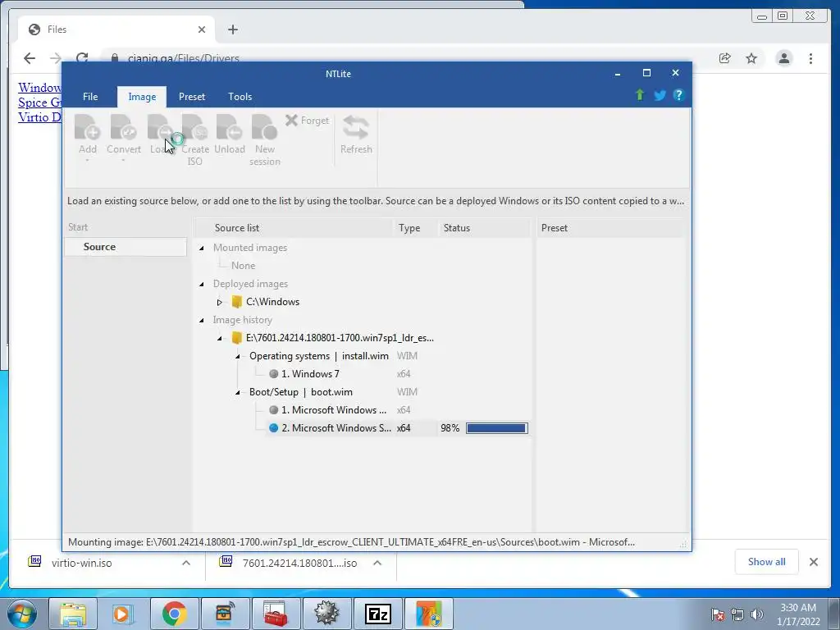Open 7601.24214 iso download options chevron

377,563
